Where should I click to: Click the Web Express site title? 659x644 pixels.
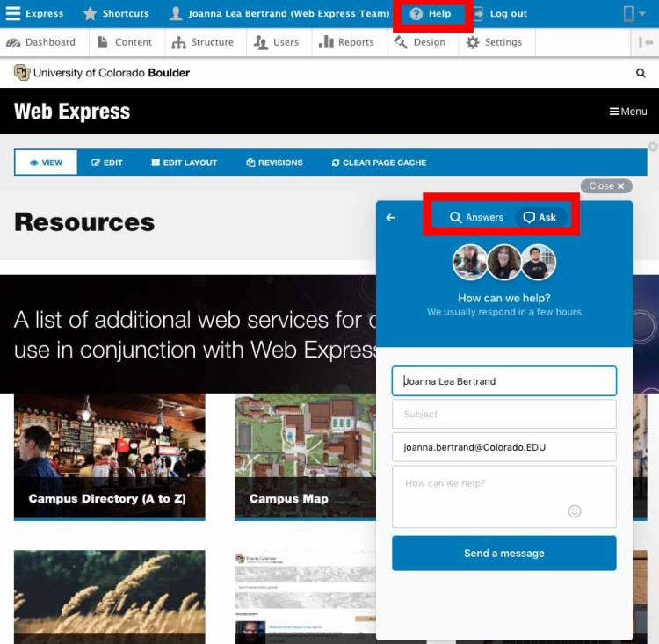pos(72,112)
